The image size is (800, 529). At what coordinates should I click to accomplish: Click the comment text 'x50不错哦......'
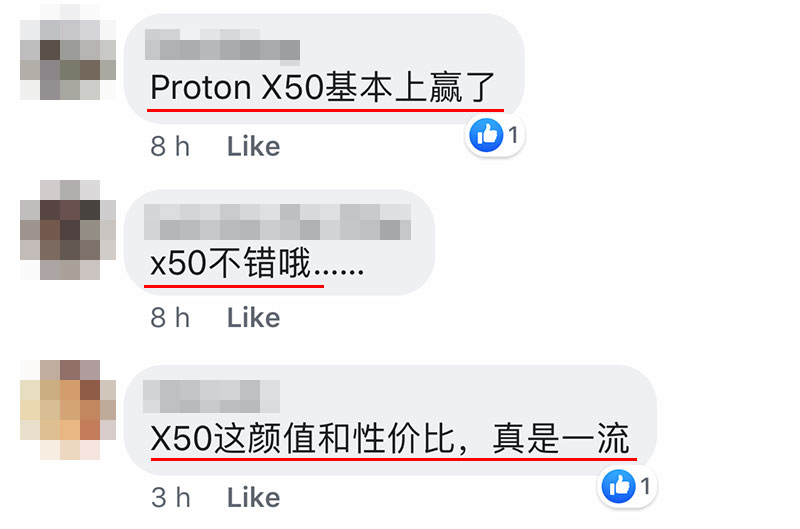click(x=257, y=263)
